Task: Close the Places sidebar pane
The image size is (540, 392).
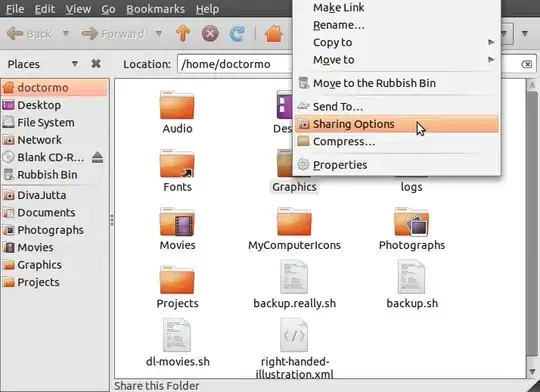Action: tap(96, 64)
